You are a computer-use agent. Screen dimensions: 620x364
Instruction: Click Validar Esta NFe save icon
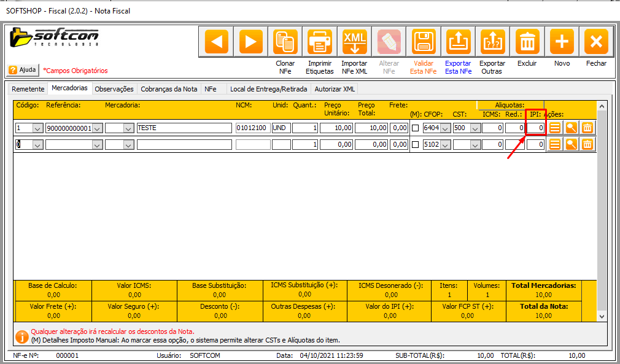pyautogui.click(x=423, y=42)
